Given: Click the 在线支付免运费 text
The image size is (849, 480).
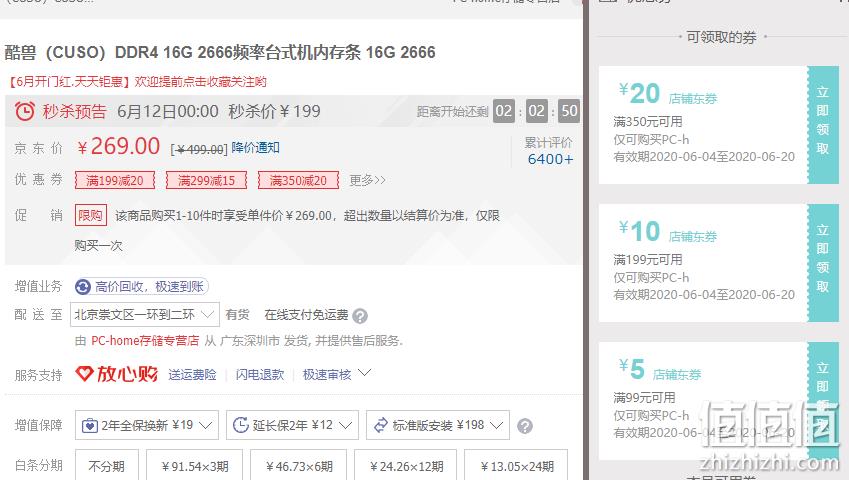Looking at the screenshot, I should tap(306, 315).
